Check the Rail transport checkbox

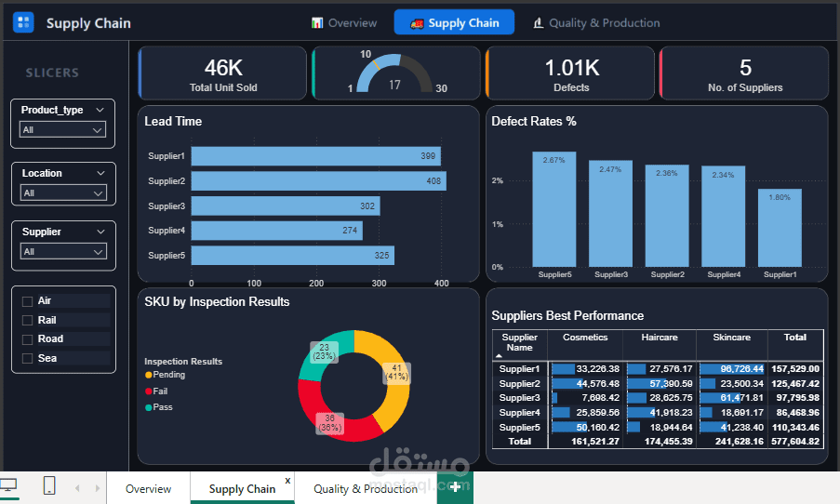27,320
